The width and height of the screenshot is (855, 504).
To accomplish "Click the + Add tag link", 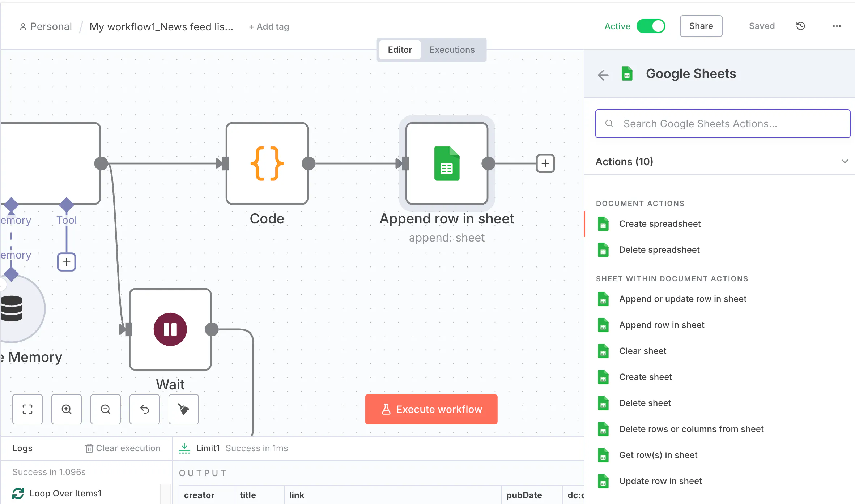I will click(x=269, y=27).
